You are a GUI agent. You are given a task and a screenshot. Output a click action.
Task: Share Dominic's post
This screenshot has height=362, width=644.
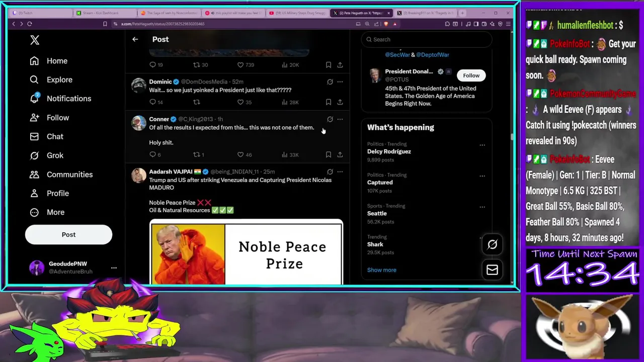click(340, 102)
